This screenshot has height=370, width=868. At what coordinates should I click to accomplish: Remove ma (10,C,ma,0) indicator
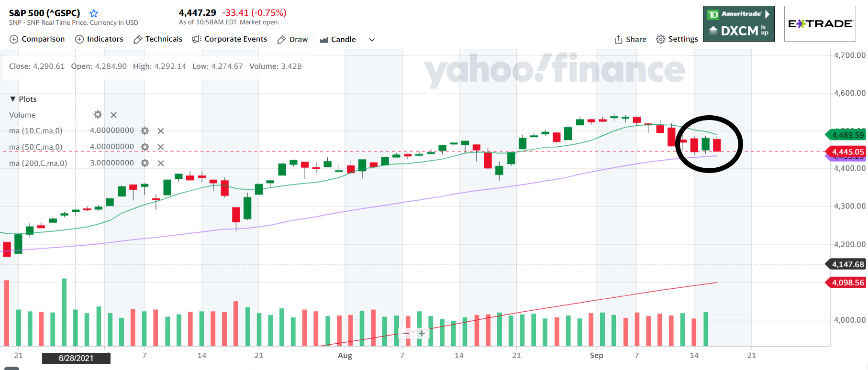[161, 131]
